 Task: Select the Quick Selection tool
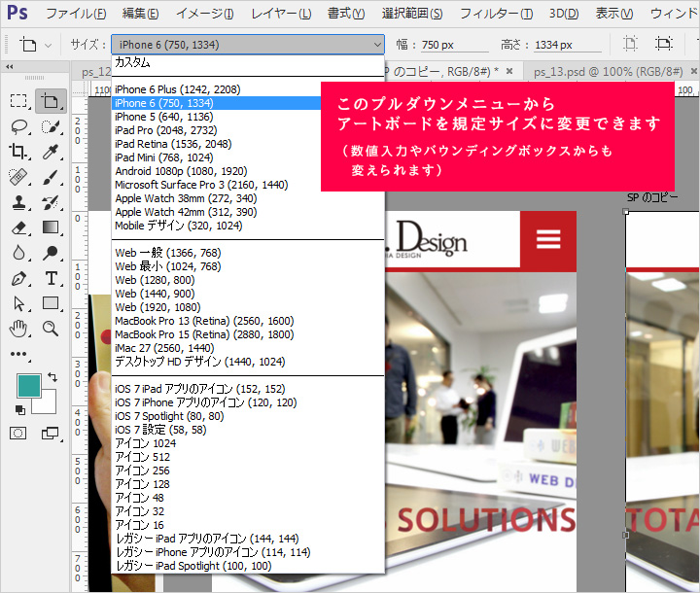pos(50,126)
